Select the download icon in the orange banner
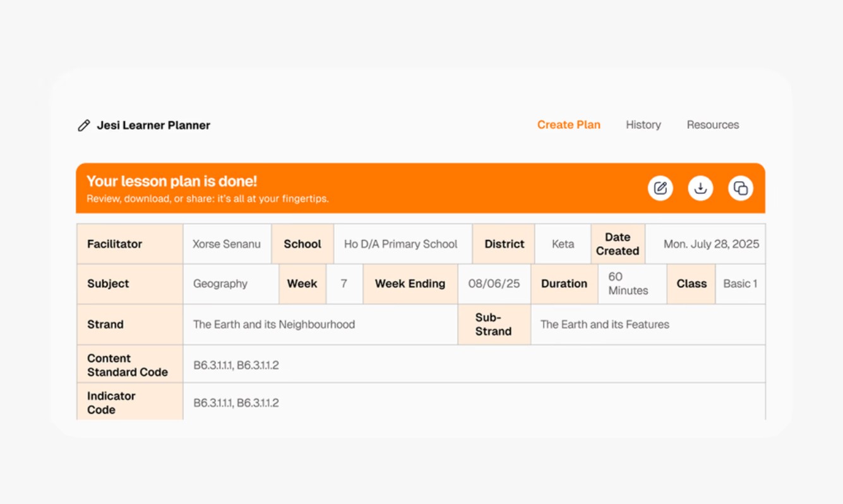The height and width of the screenshot is (504, 843). click(x=700, y=188)
